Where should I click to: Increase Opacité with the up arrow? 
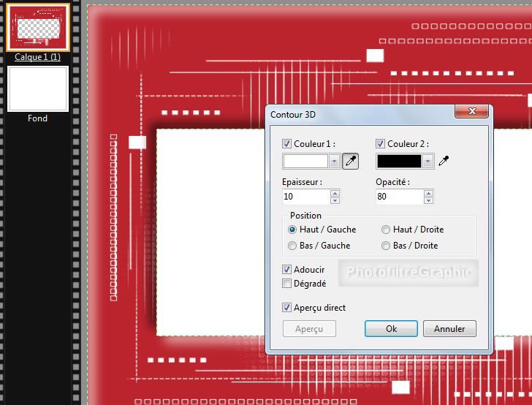click(x=428, y=194)
